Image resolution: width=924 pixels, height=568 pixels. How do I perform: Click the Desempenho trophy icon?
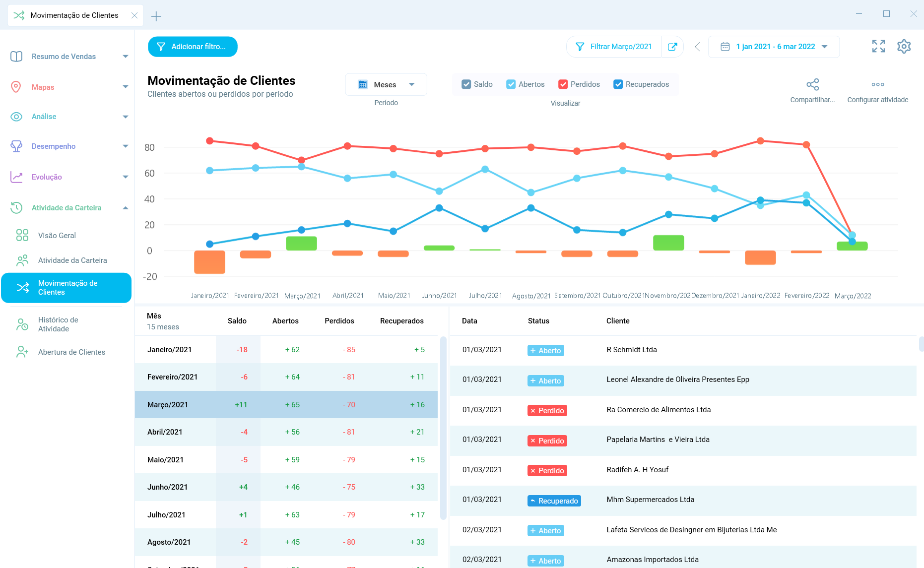coord(16,146)
